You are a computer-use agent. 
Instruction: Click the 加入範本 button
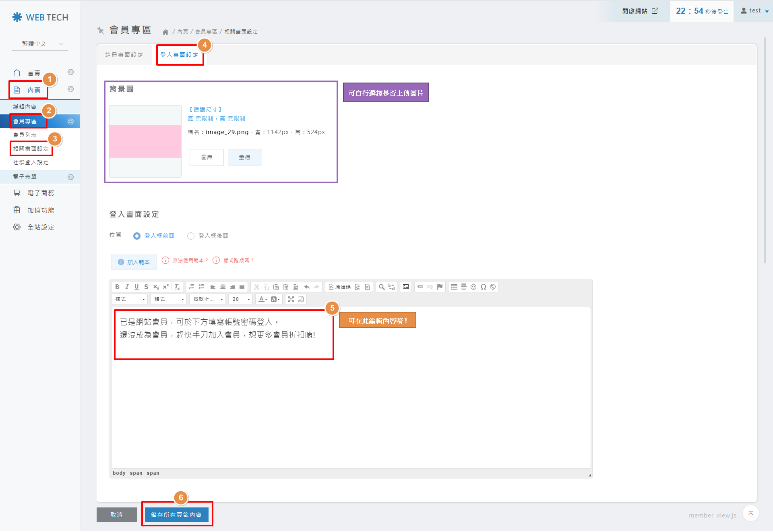[134, 262]
